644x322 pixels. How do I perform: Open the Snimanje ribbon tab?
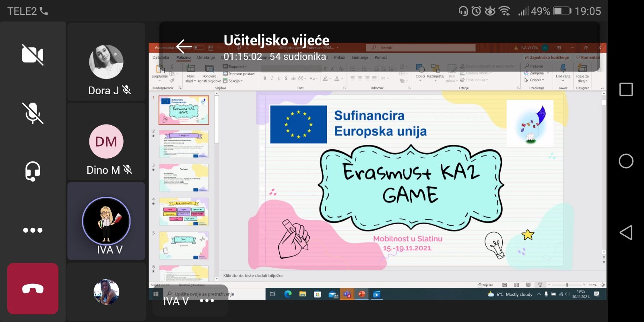tap(360, 58)
